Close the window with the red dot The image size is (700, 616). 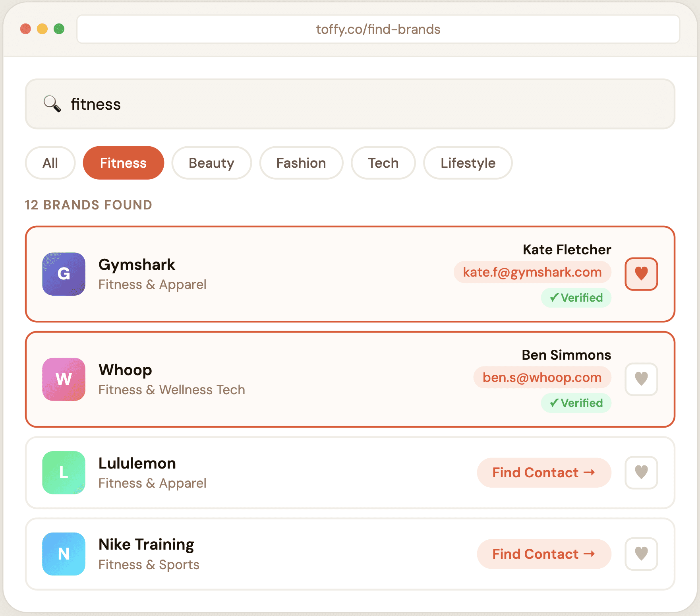[25, 29]
